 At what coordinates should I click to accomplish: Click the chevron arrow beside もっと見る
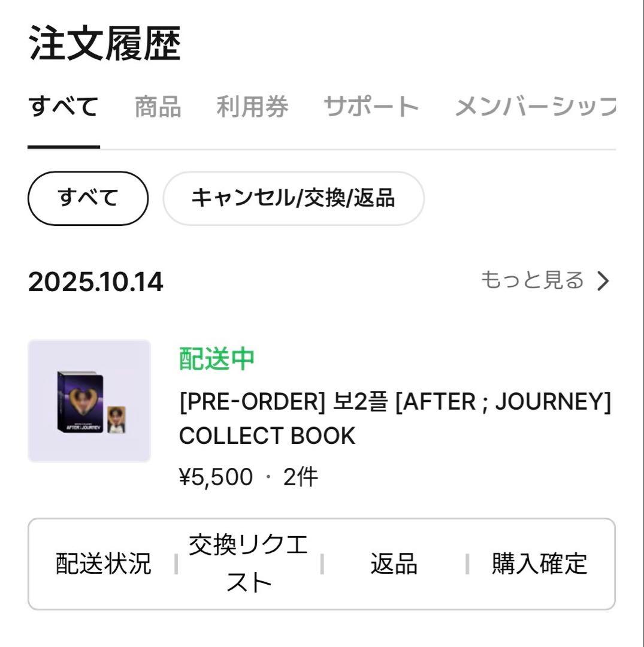[603, 280]
